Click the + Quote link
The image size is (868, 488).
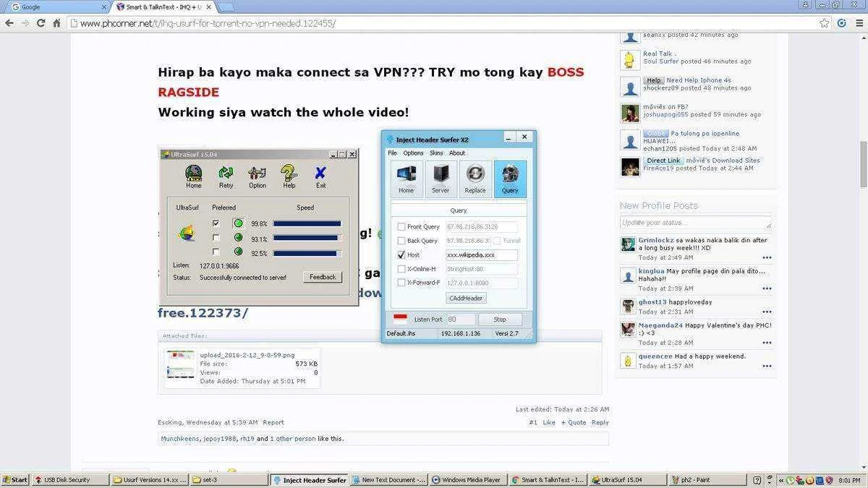pyautogui.click(x=574, y=422)
